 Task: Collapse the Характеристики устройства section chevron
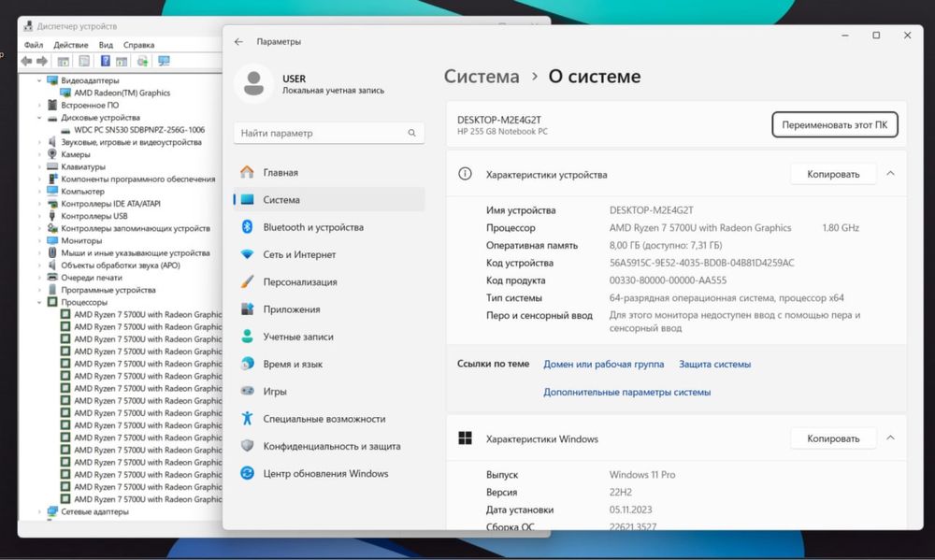[x=890, y=174]
